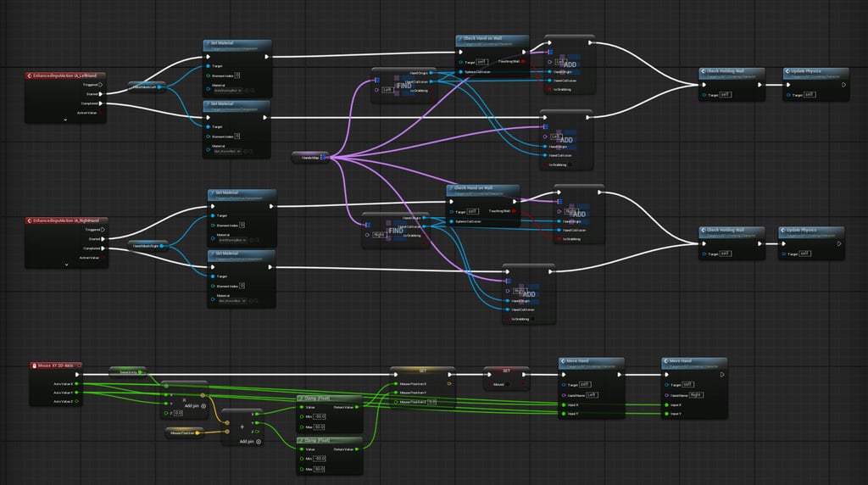Image resolution: width=868 pixels, height=485 pixels.
Task: Click exec output pin of Move Hand Right node
Action: tap(722, 375)
